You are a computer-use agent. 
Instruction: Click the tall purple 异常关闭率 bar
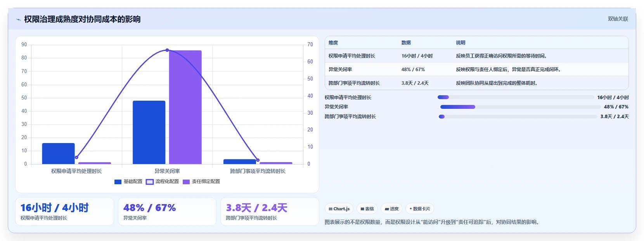click(x=185, y=107)
